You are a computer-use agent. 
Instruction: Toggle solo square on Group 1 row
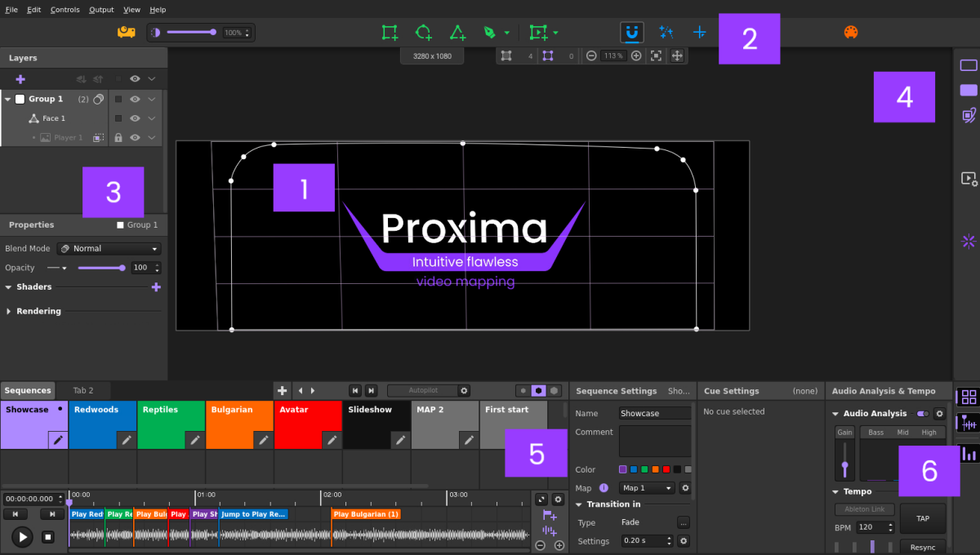[118, 99]
